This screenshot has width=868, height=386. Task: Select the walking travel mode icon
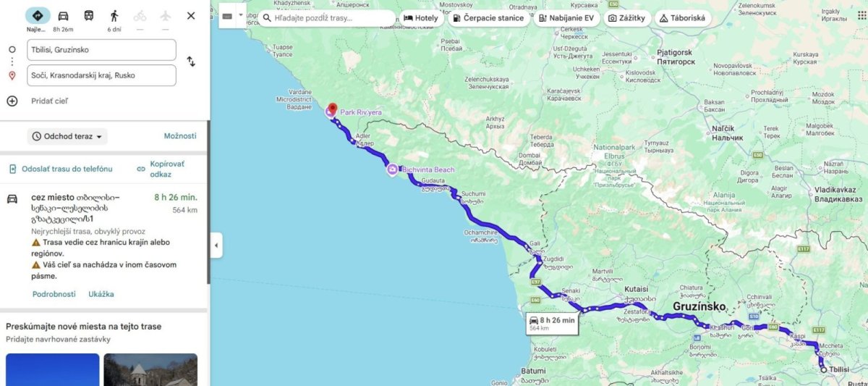pos(114,15)
